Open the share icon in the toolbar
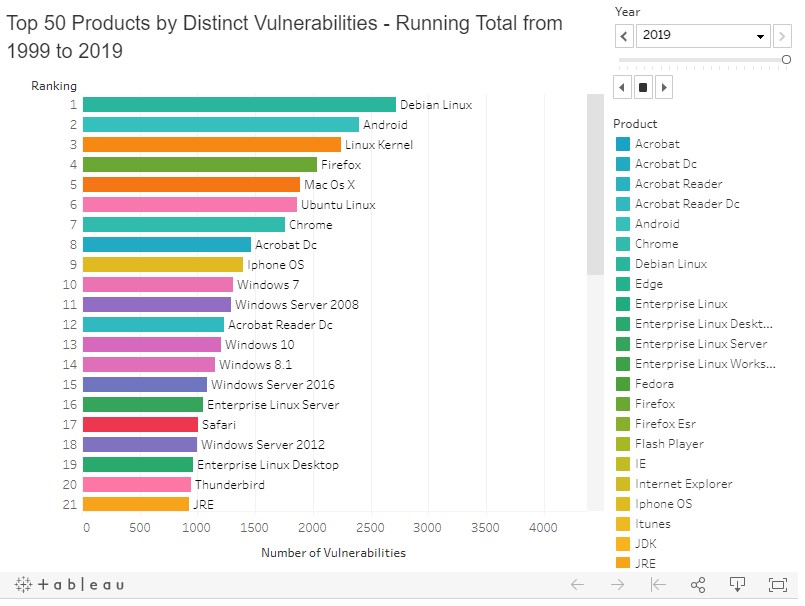Image resolution: width=805 pixels, height=606 pixels. tap(698, 584)
